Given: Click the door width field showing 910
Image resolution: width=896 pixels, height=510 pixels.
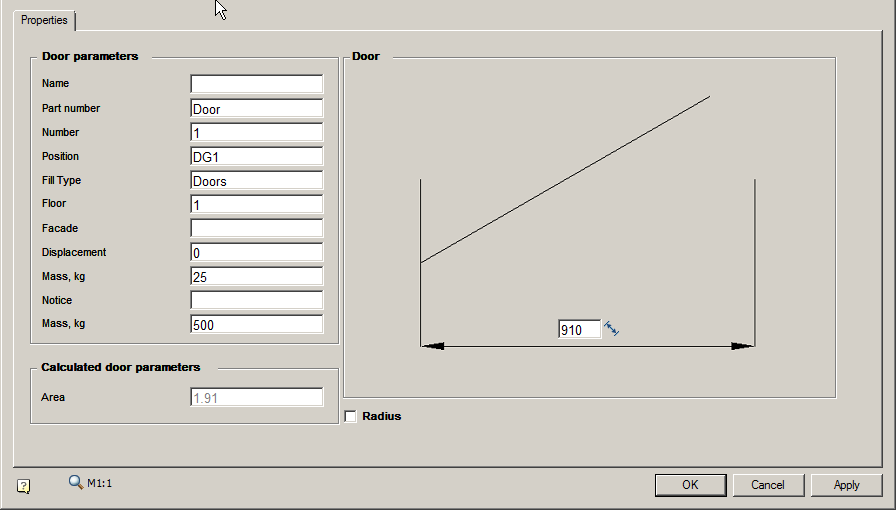Looking at the screenshot, I should pos(579,329).
